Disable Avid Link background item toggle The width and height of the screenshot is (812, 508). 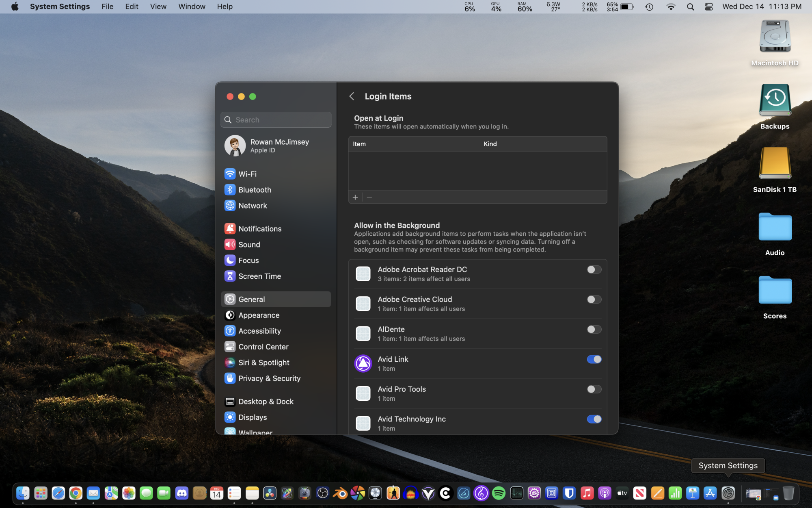coord(594,359)
